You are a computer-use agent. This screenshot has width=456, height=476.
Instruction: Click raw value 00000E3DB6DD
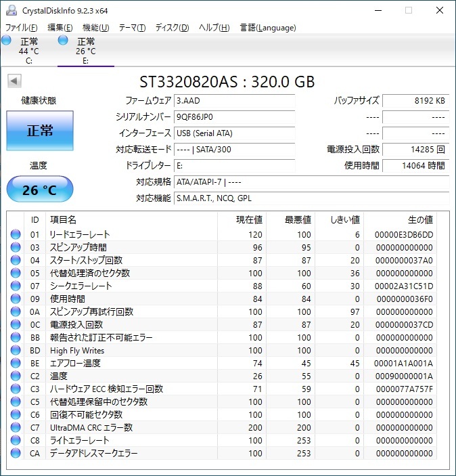tap(404, 235)
